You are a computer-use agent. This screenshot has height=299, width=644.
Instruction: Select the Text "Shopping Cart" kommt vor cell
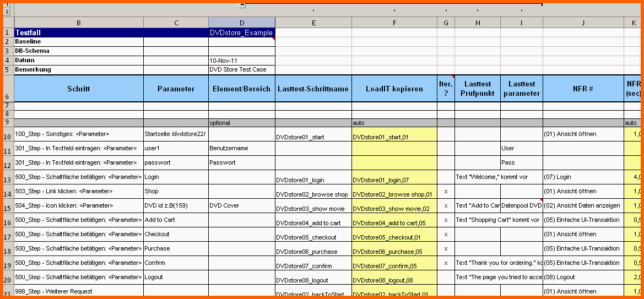coord(478,220)
